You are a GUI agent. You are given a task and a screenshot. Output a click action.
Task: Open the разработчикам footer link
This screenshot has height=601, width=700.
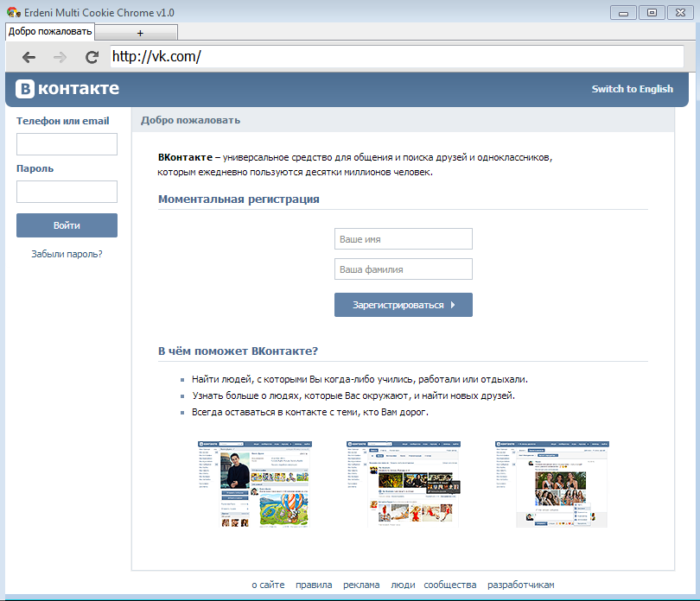pos(520,585)
